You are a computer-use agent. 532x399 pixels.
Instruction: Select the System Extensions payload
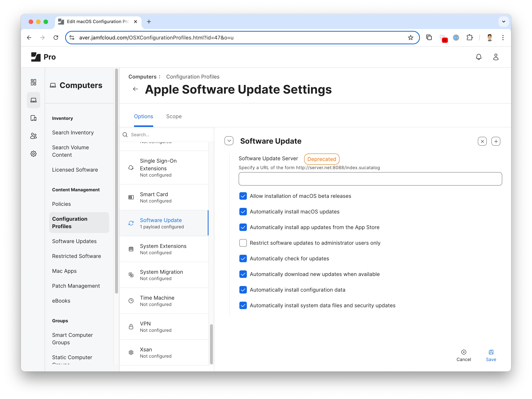pos(164,249)
